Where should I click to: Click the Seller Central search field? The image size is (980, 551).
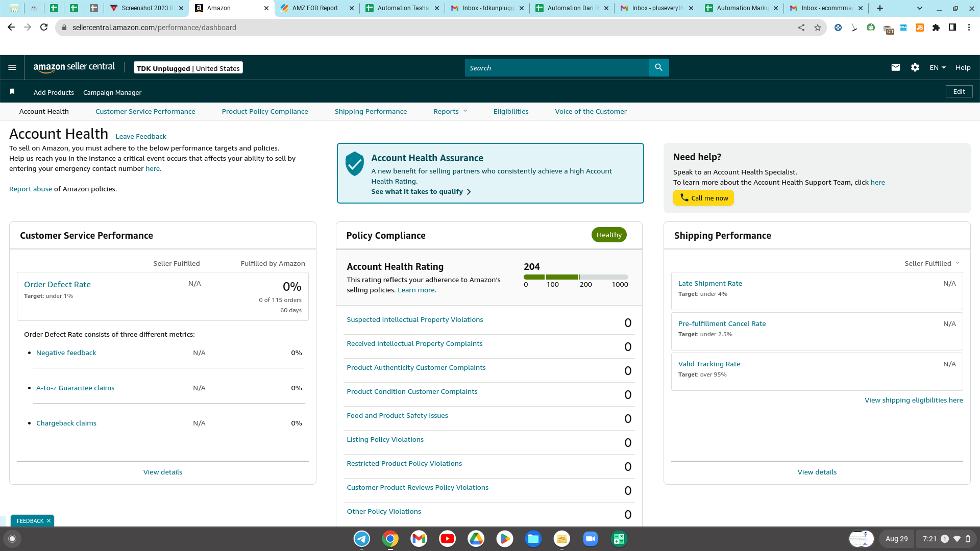click(556, 67)
